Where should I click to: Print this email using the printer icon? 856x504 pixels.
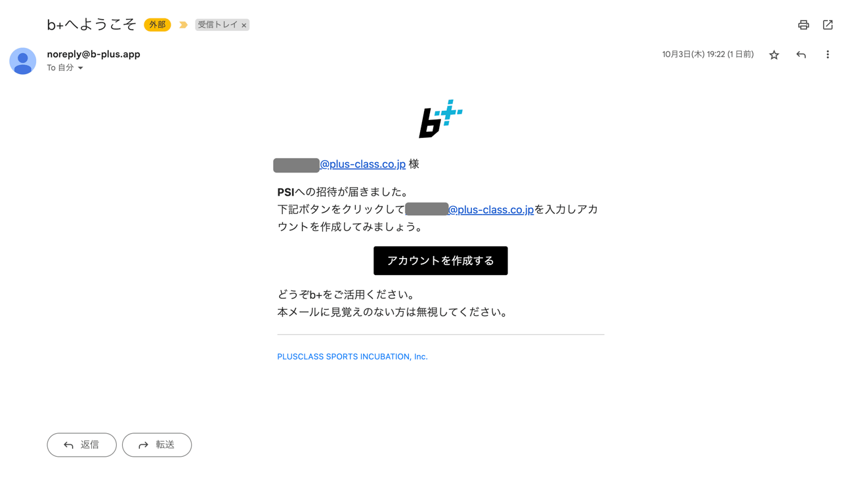(x=803, y=25)
